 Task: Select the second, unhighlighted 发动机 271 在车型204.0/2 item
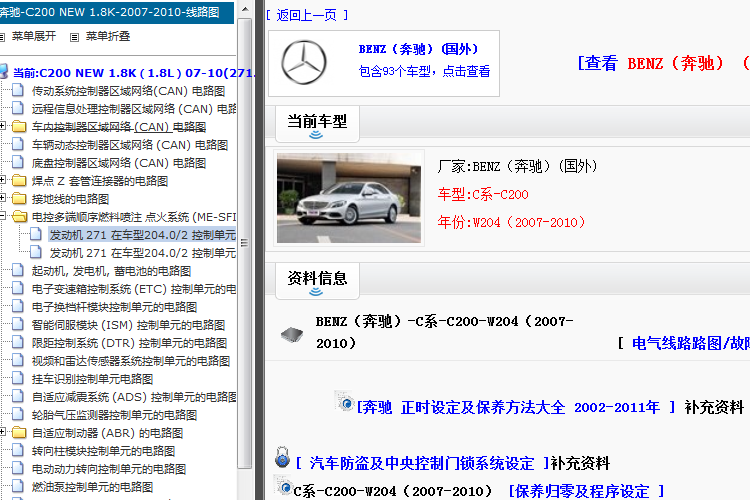143,253
